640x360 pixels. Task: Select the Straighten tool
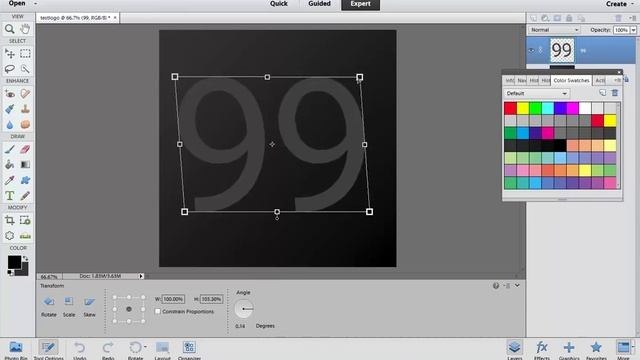point(25,236)
